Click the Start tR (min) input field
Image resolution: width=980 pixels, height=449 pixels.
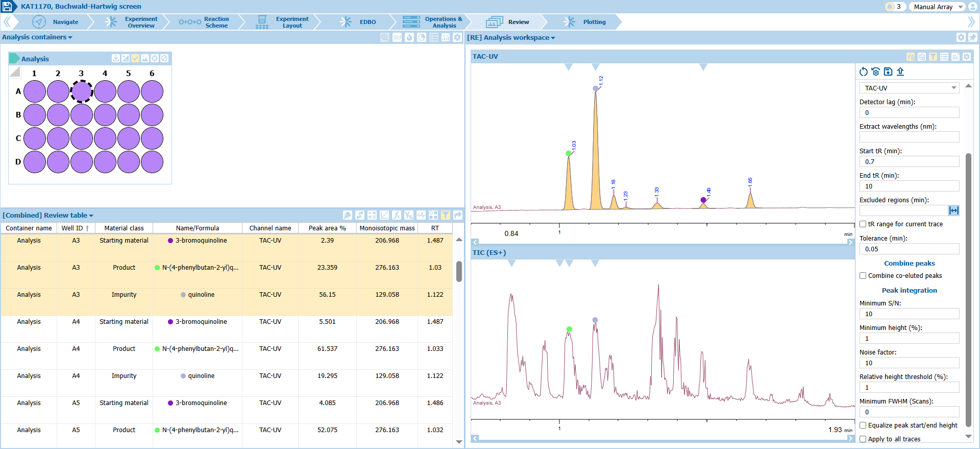pos(909,162)
